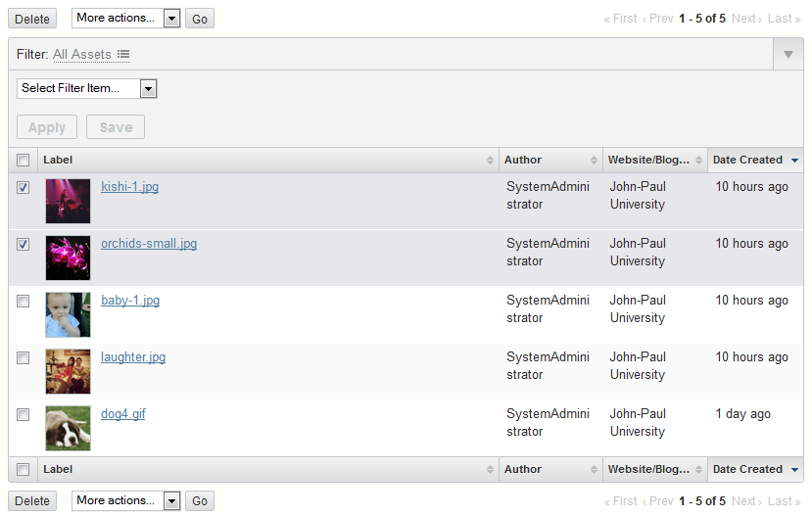Collapse the filter panel with the triangle arrow
This screenshot has width=812, height=517.
(x=788, y=55)
